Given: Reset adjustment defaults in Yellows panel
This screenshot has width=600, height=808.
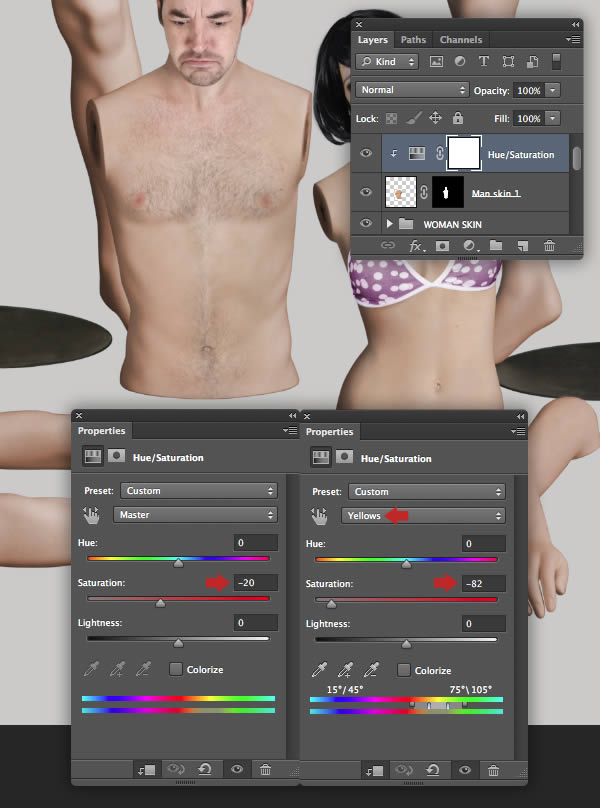Looking at the screenshot, I should 432,771.
